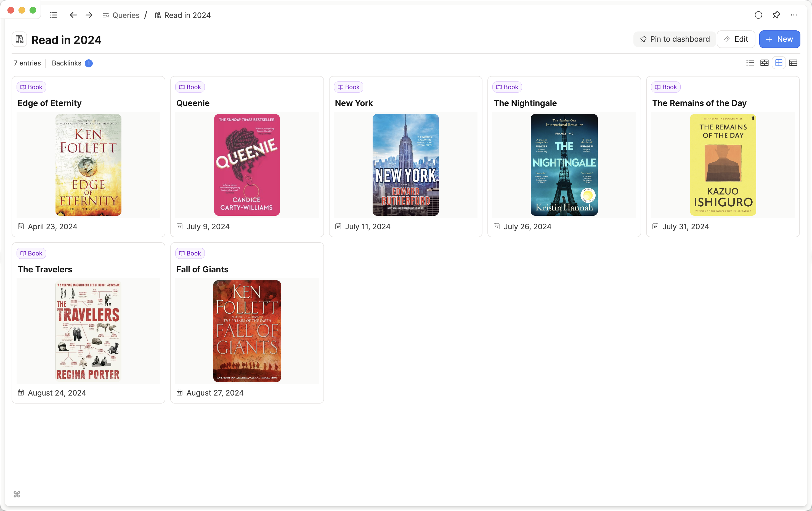
Task: Open The Nightingale entry title
Action: point(525,103)
